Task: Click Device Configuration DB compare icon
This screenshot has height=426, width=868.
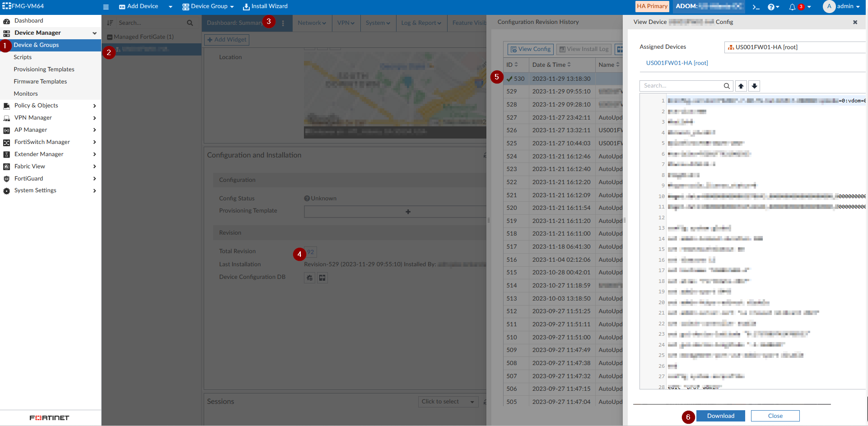Action: [322, 278]
